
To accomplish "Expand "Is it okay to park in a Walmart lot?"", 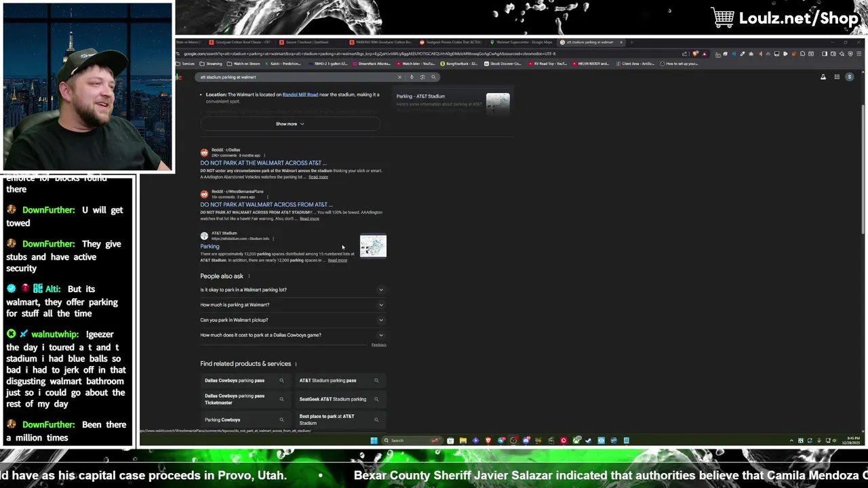I will pos(292,289).
